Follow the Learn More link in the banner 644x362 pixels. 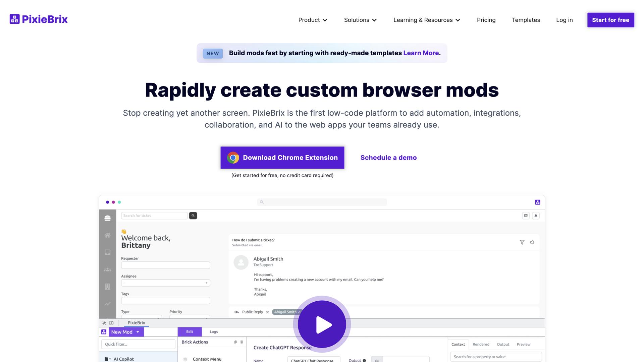[421, 53]
